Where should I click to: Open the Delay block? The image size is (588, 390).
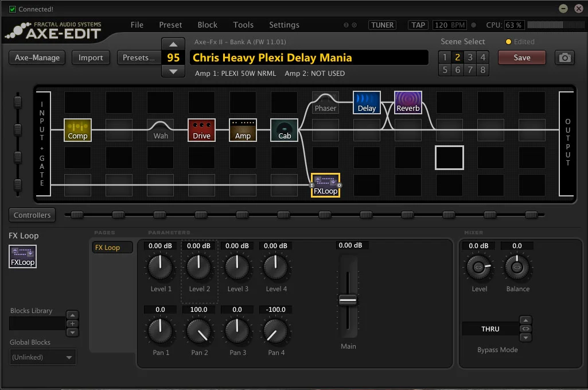click(x=367, y=102)
